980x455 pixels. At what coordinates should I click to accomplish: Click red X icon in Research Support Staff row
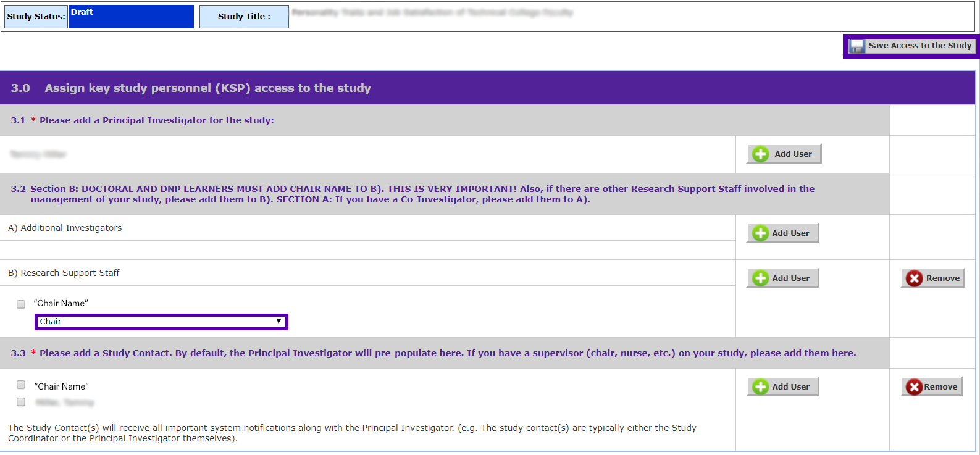tap(915, 278)
